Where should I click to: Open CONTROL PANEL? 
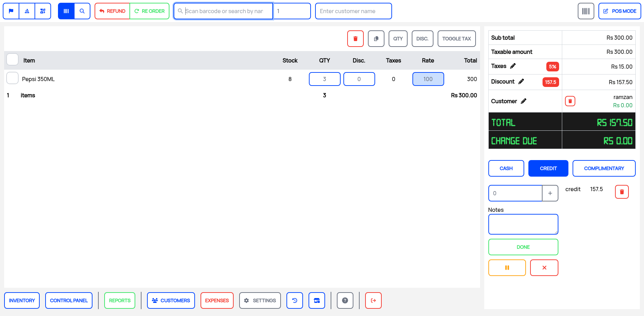(69, 300)
